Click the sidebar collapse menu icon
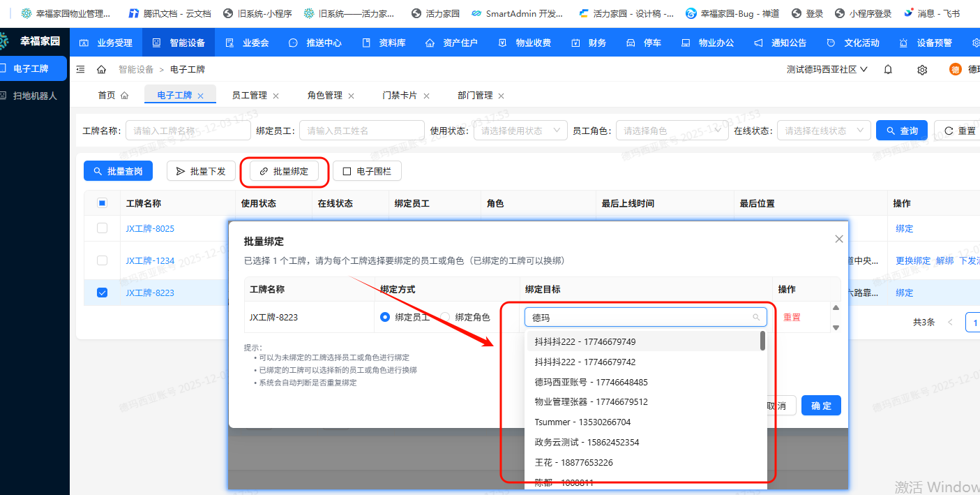This screenshot has width=980, height=495. (x=80, y=70)
